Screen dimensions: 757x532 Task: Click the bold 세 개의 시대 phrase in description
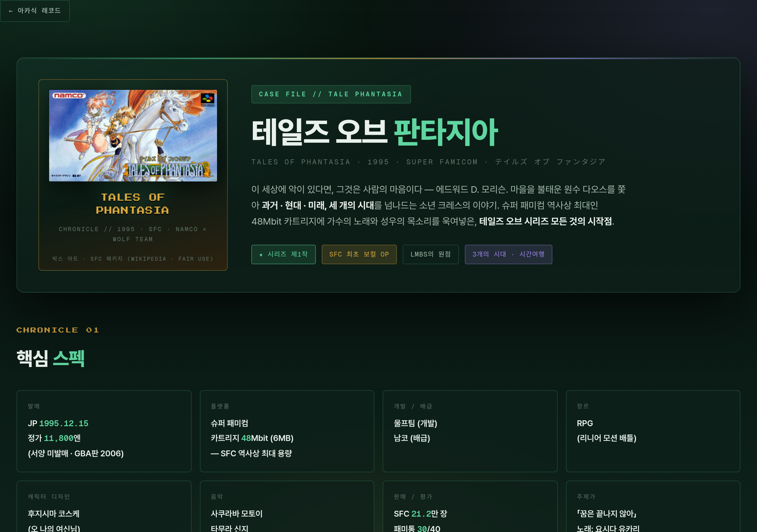pyautogui.click(x=351, y=205)
